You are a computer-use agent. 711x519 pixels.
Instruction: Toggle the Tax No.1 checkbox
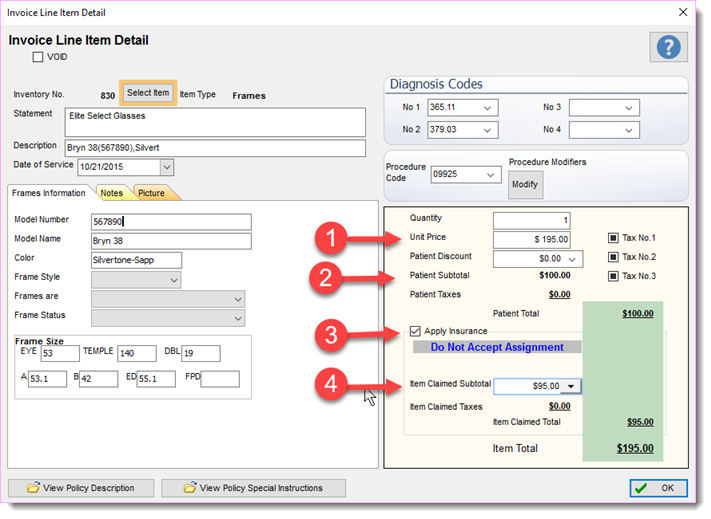tap(613, 238)
